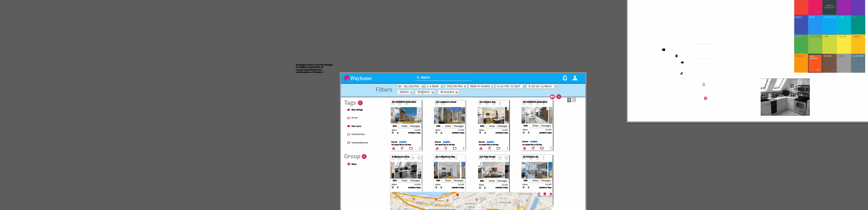The image size is (868, 210).
Task: Click into the Search field
Action: (x=444, y=77)
